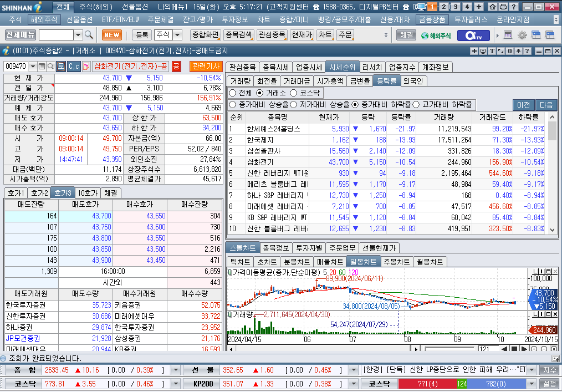Click chart stop square button
The width and height of the screenshot is (562, 392).
tap(514, 349)
